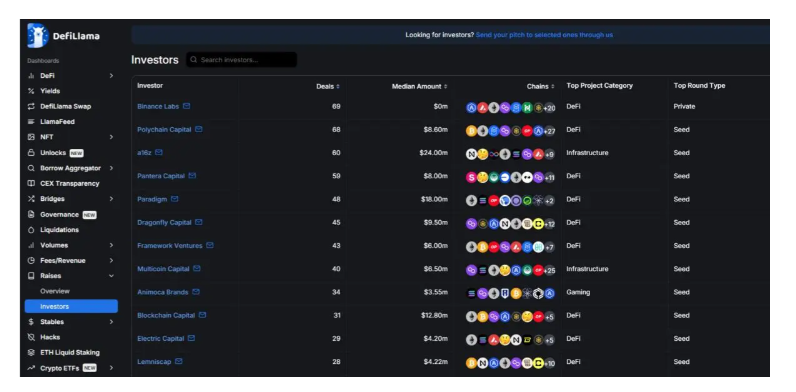Select the highlighted Investors sidebar item
This screenshot has height=392, width=796.
pyautogui.click(x=71, y=306)
